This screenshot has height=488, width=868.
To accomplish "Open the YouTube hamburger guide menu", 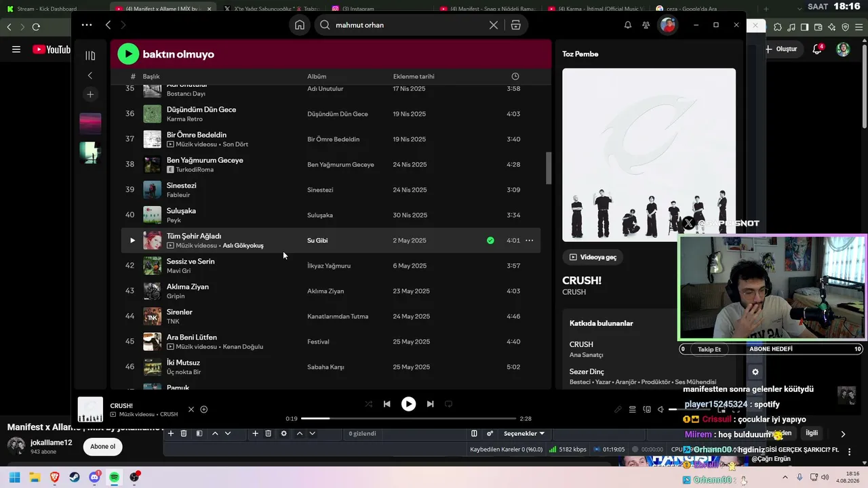I will (x=16, y=49).
